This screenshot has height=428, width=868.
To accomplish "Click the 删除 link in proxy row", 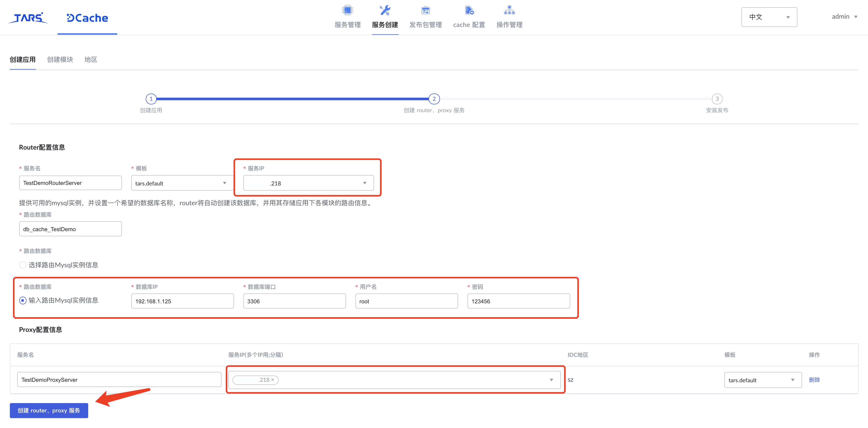I will pyautogui.click(x=814, y=380).
